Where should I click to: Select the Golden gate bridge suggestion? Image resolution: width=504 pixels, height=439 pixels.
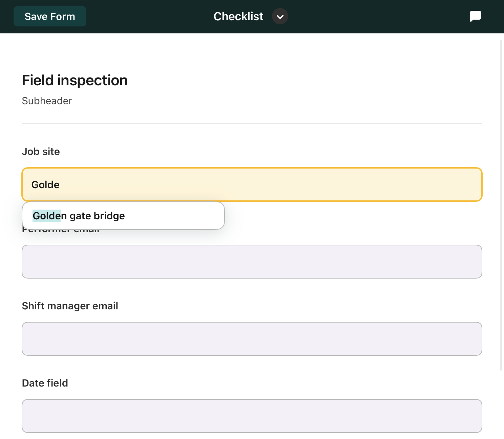click(123, 216)
